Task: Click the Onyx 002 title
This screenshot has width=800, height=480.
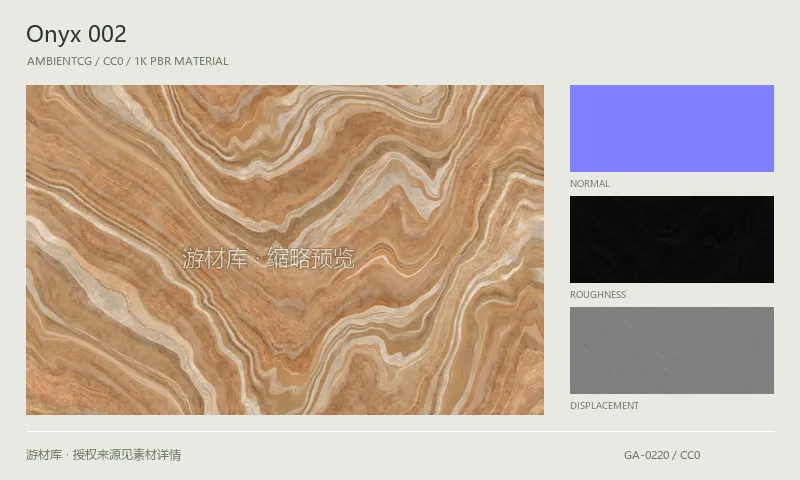Action: [76, 34]
